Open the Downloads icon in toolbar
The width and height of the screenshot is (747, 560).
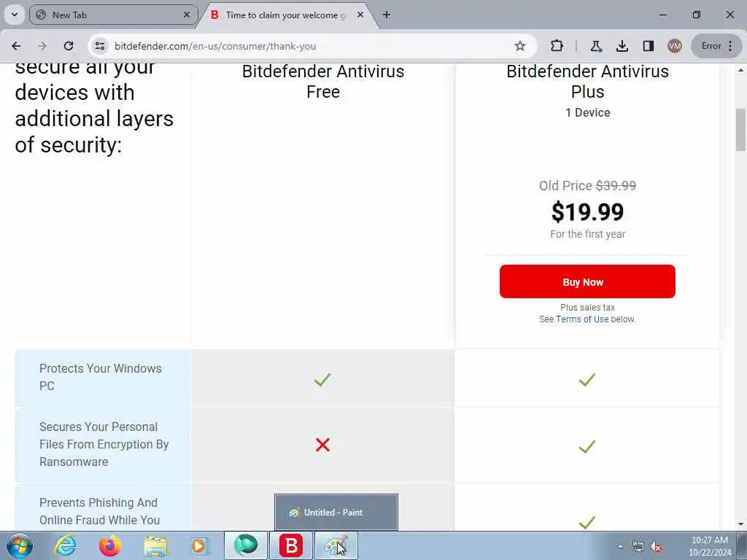click(x=622, y=46)
